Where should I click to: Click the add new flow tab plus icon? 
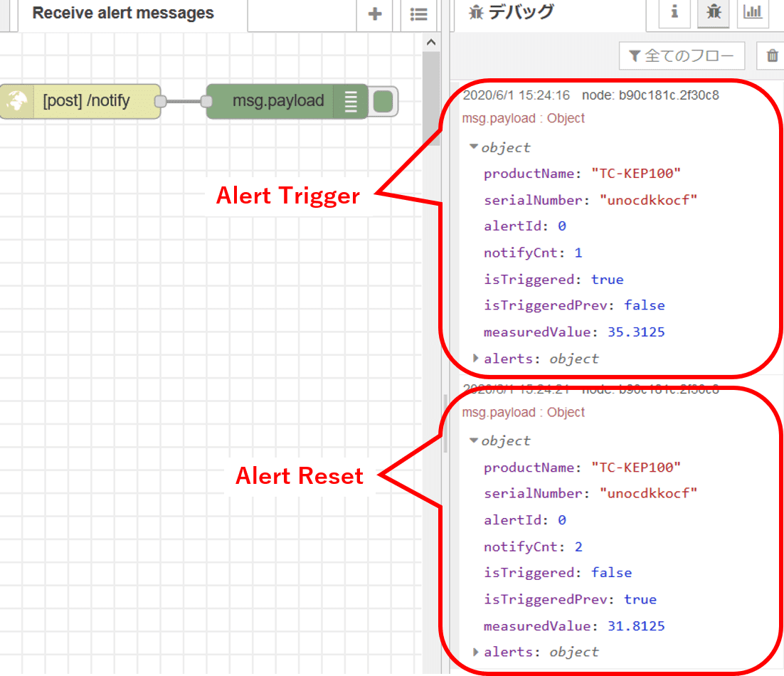point(375,14)
